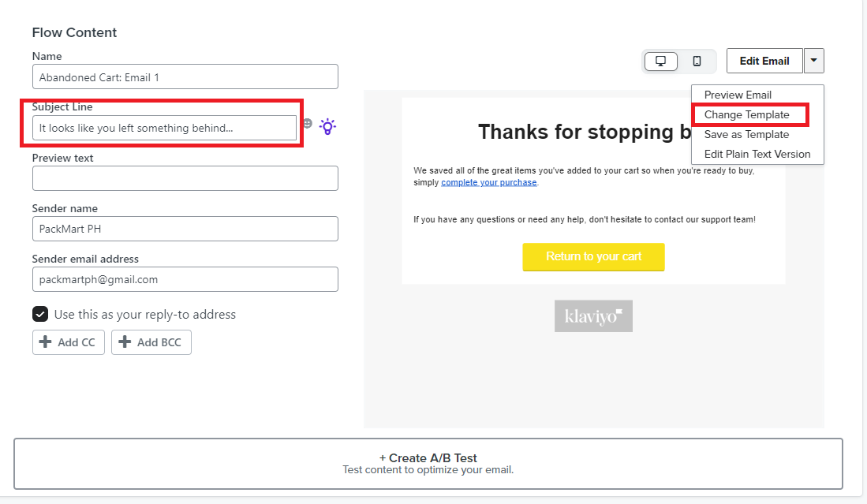Open emoji picker beside subject line

pyautogui.click(x=308, y=124)
